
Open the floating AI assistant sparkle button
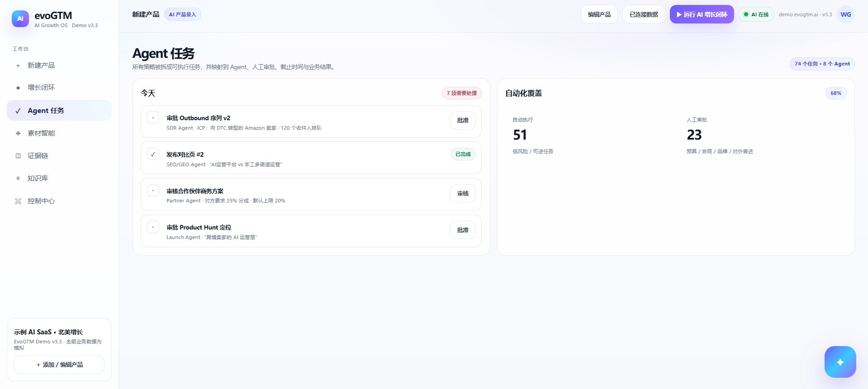pyautogui.click(x=840, y=362)
